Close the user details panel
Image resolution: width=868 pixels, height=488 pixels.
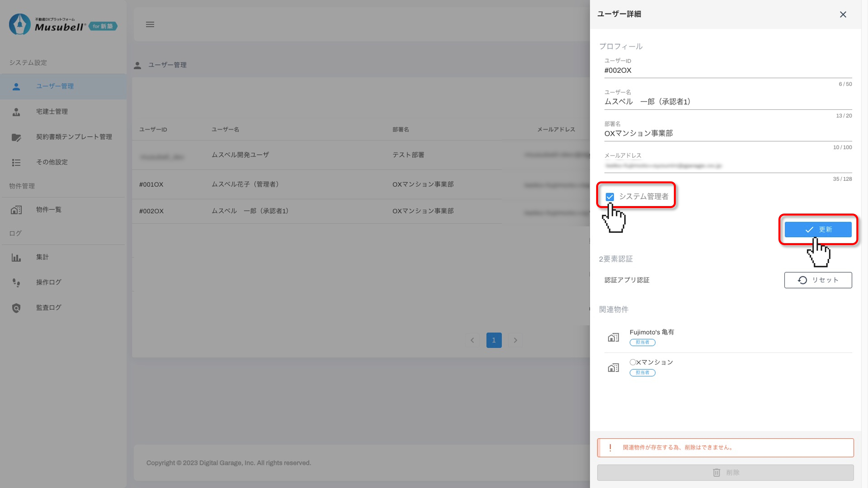pos(843,14)
